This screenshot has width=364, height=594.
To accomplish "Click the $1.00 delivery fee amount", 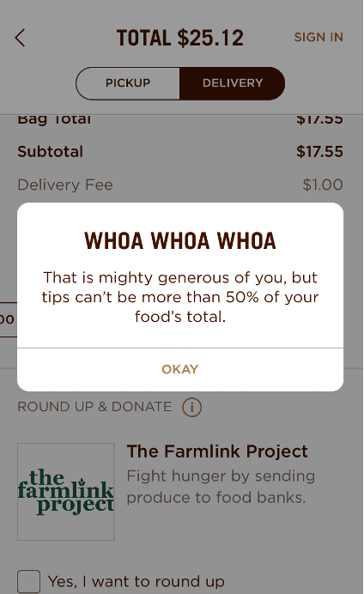I will pos(323,185).
